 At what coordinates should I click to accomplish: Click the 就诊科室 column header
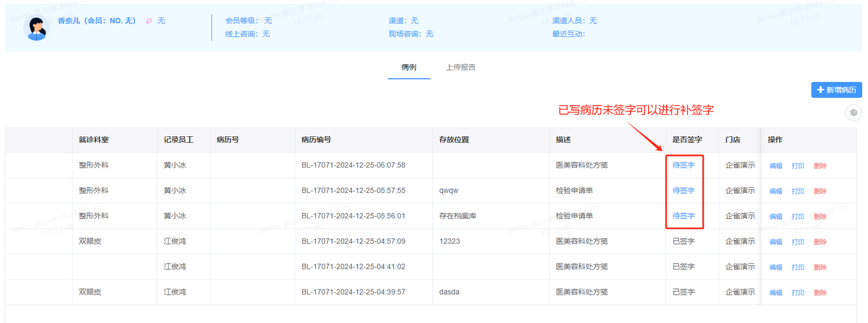(94, 140)
